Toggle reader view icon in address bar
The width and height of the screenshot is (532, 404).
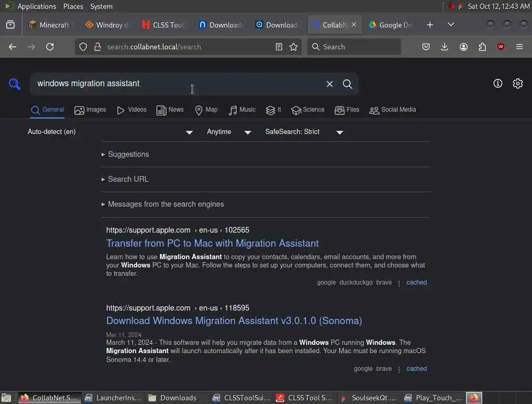[x=279, y=47]
